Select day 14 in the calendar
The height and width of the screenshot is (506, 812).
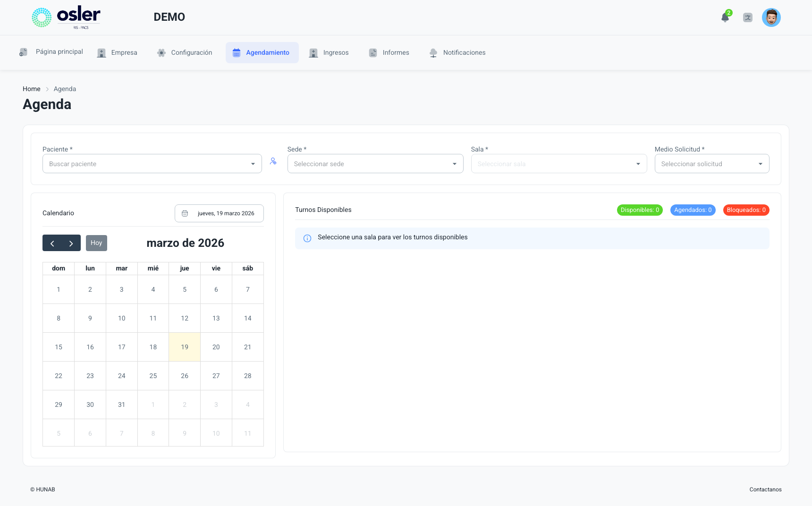tap(248, 318)
